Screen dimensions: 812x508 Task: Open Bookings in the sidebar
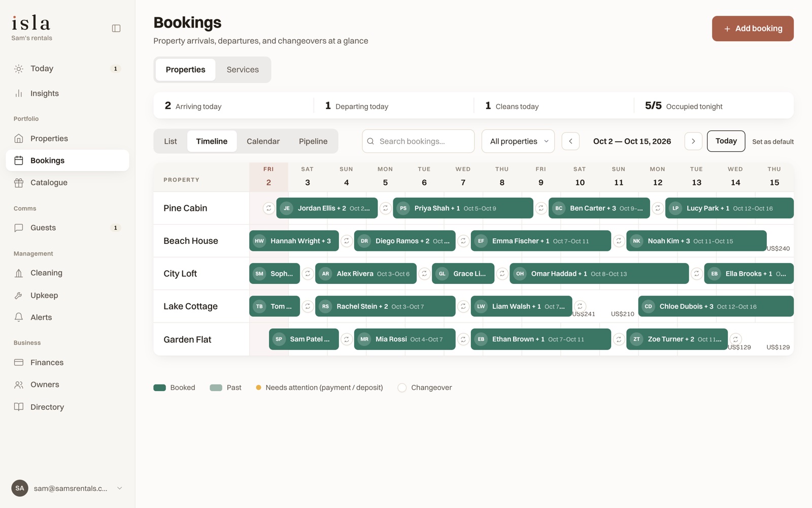[x=67, y=161]
